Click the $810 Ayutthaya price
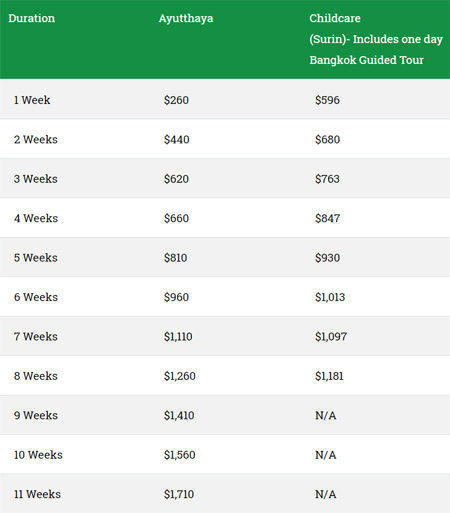The width and height of the screenshot is (450, 513). pos(175,258)
